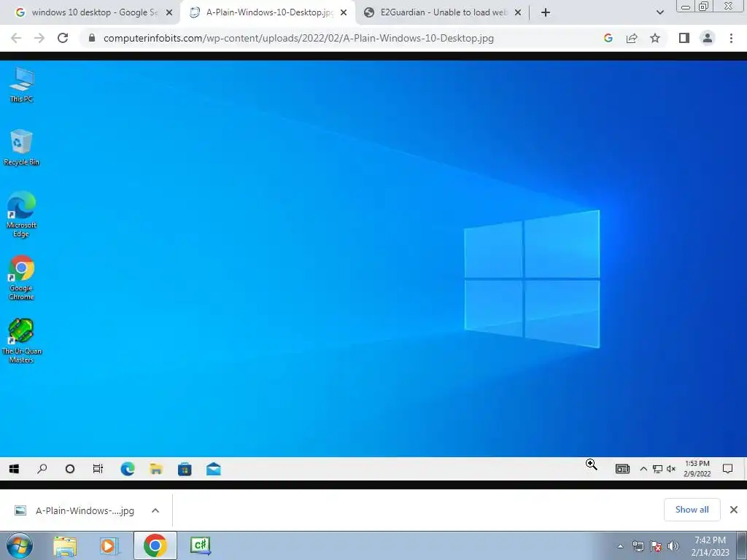Toggle the Chrome side panel
The height and width of the screenshot is (560, 747).
coord(684,38)
